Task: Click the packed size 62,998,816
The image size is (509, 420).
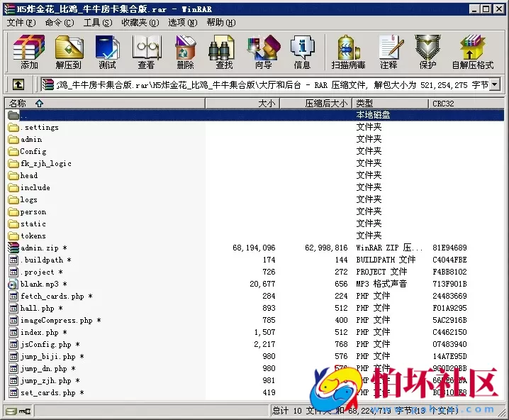Action: 326,248
